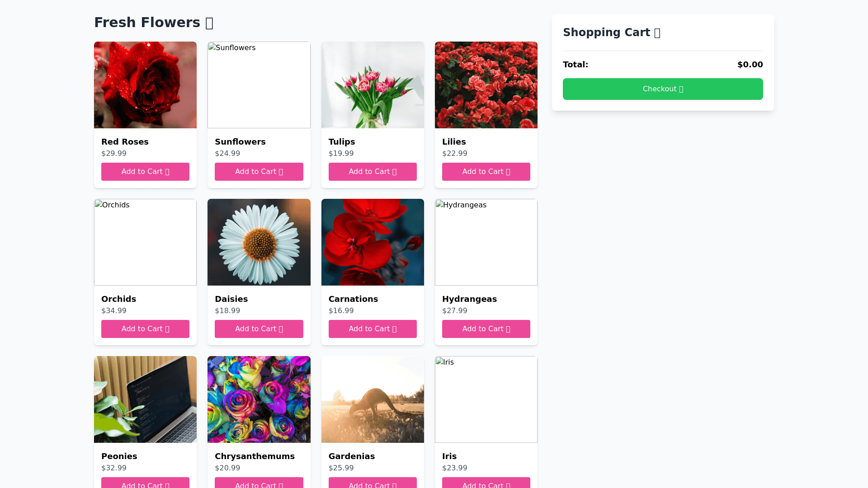
Task: Add Hydrangeas to the cart
Action: (486, 329)
